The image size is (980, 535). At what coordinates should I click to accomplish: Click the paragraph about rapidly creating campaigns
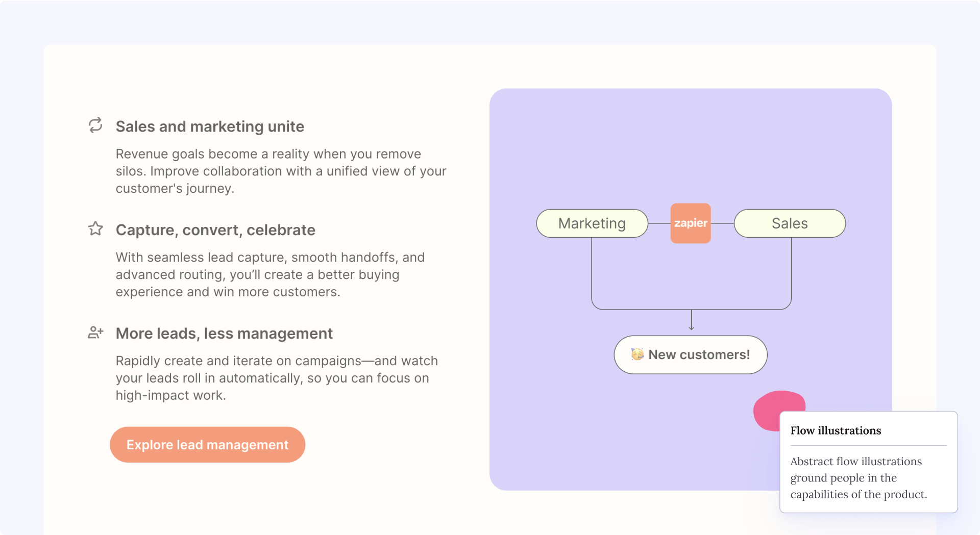coord(276,378)
